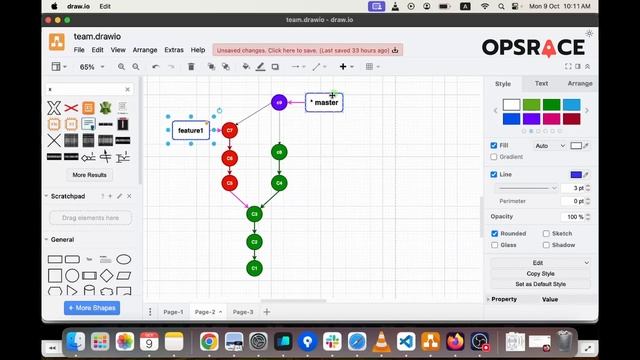Viewport: 640px width, 360px height.
Task: Enable the Sketch checkbox
Action: point(546,233)
